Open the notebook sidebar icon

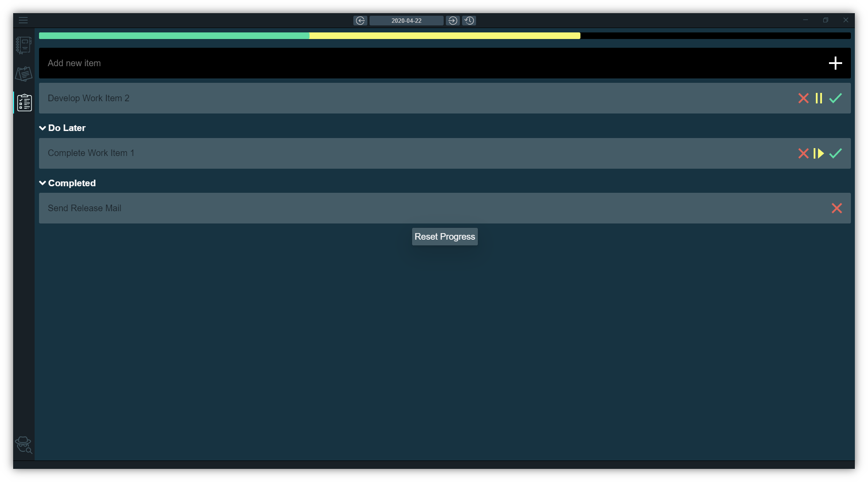(24, 45)
